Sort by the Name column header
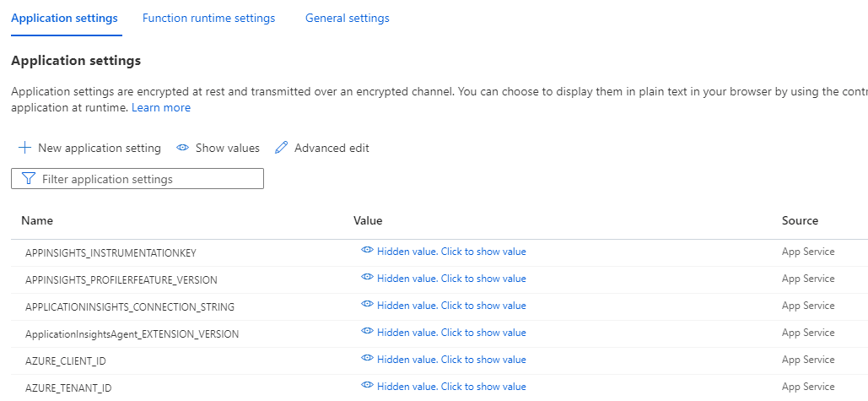Viewport: 868px width, 401px height. pyautogui.click(x=37, y=220)
